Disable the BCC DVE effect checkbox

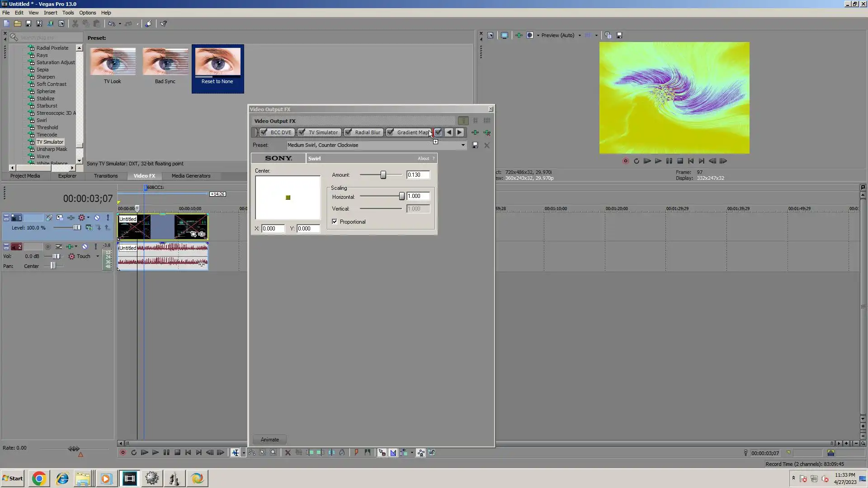(x=264, y=132)
